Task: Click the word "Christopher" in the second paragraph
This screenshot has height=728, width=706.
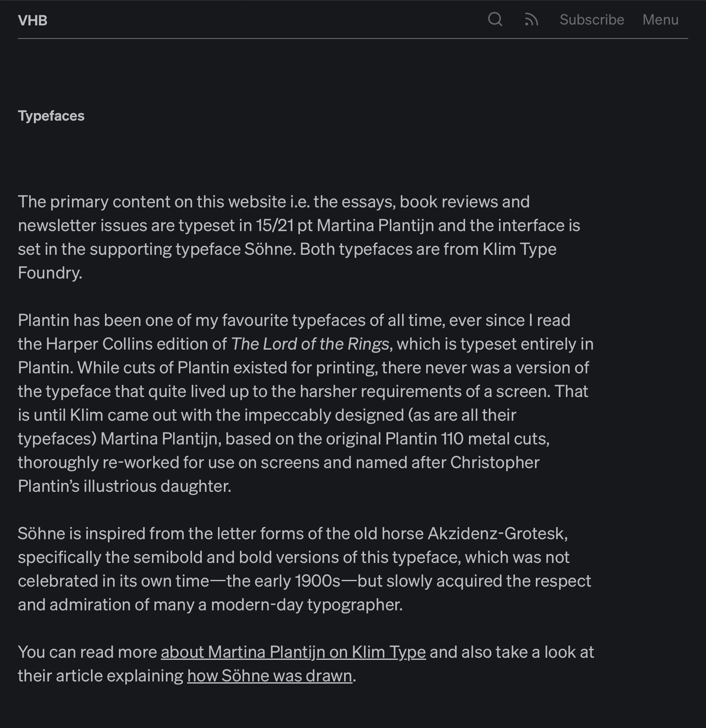Action: pyautogui.click(x=495, y=463)
